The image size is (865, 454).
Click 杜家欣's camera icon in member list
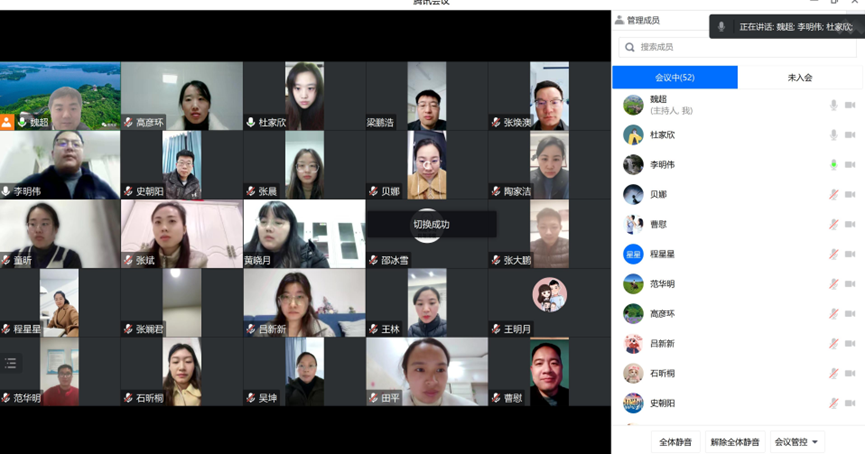click(850, 135)
